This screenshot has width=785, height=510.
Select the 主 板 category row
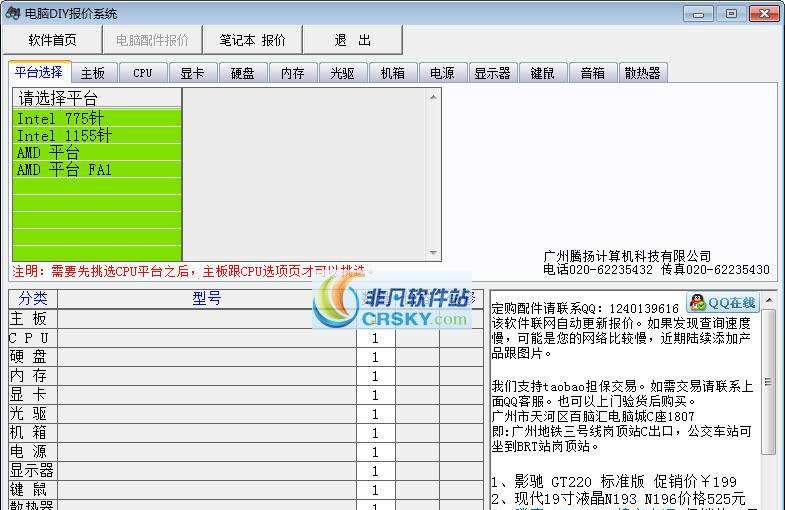coord(33,319)
